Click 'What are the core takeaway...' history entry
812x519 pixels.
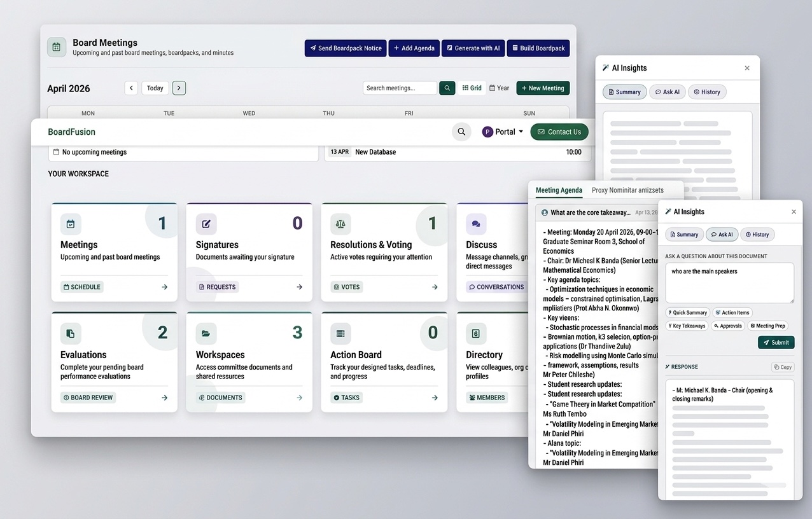[598, 212]
